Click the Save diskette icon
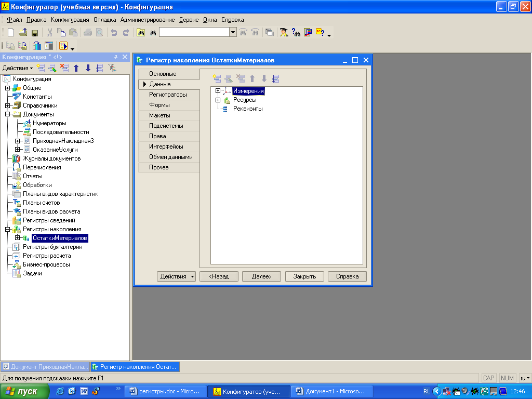Image resolution: width=532 pixels, height=399 pixels. click(34, 33)
